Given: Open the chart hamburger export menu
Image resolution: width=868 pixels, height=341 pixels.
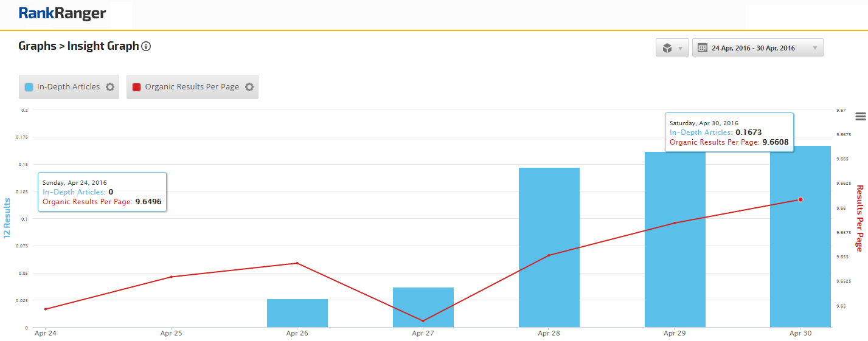Looking at the screenshot, I should pos(860,117).
